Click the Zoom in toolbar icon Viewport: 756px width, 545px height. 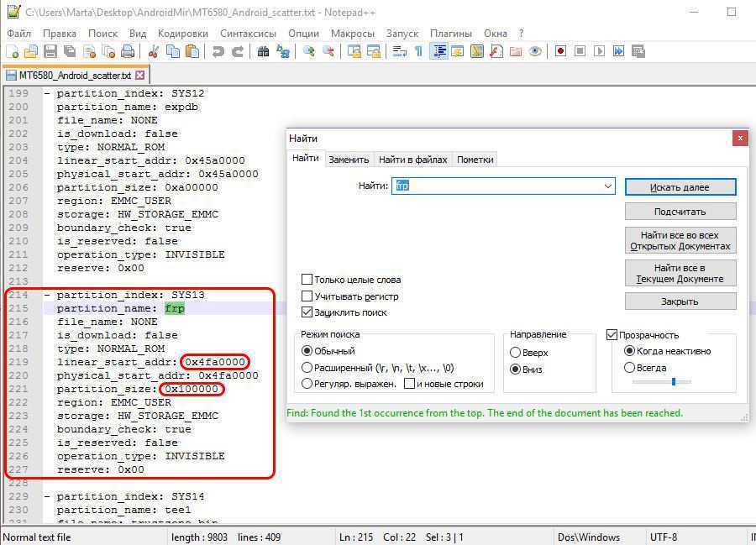[309, 51]
